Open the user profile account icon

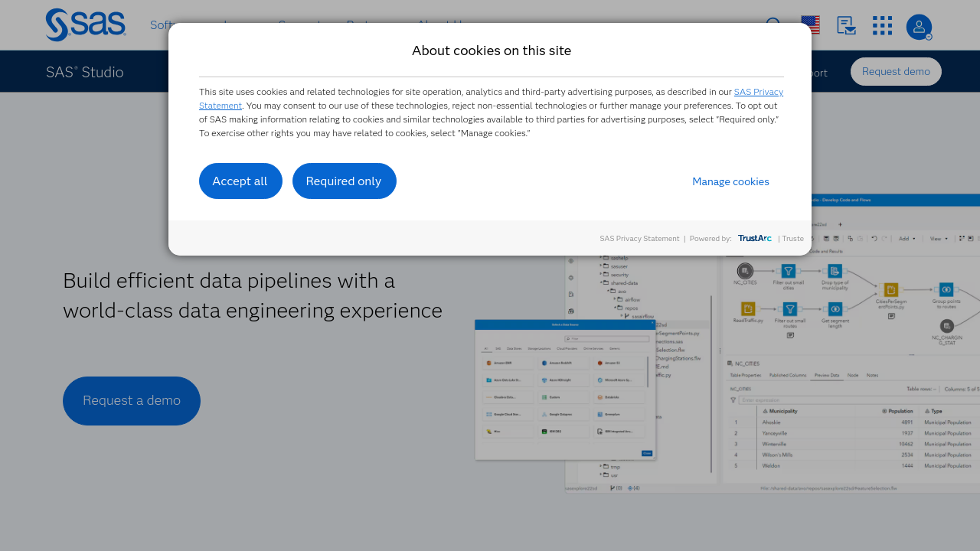919,27
